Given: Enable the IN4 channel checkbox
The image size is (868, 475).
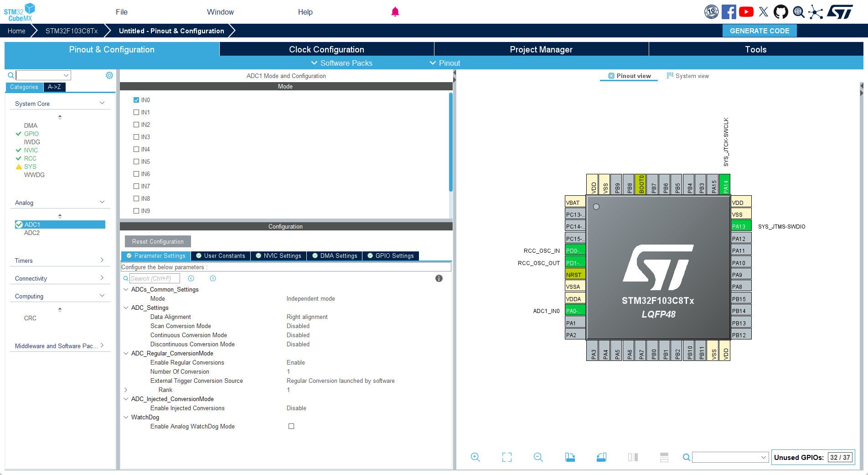Looking at the screenshot, I should pos(136,149).
